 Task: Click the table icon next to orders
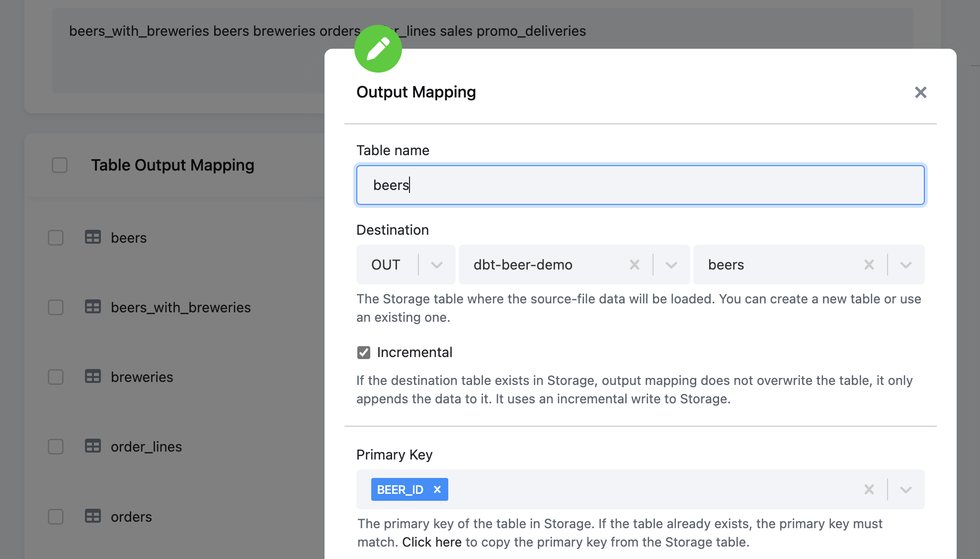click(x=93, y=516)
